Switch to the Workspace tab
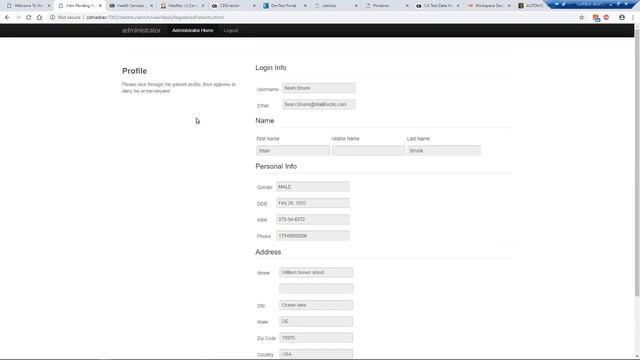640x360 pixels. 488,6
